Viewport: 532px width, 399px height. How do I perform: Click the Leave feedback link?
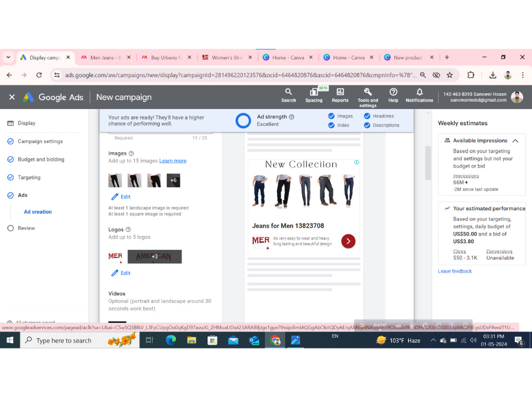[455, 271]
